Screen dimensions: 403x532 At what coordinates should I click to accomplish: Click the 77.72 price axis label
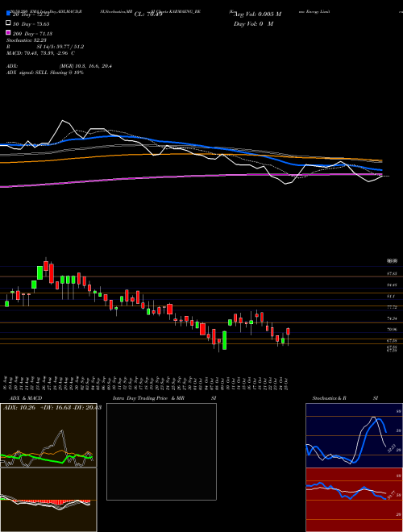[x=393, y=307]
